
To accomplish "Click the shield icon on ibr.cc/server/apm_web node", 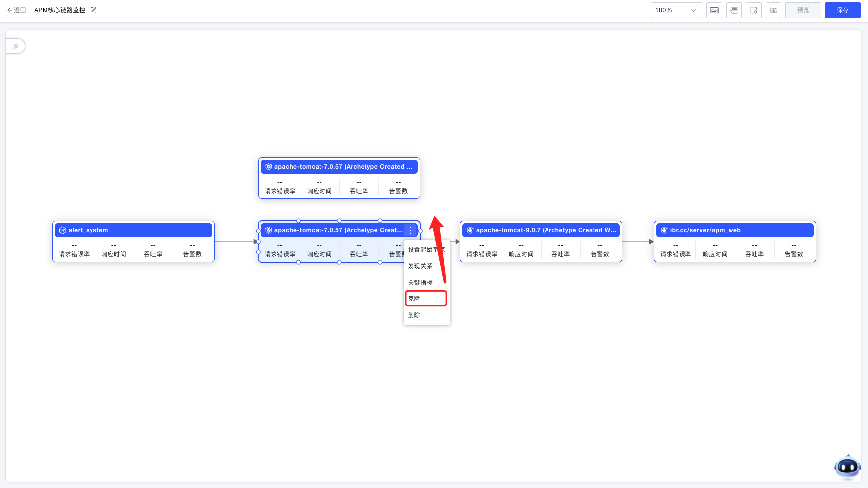I will click(x=664, y=230).
